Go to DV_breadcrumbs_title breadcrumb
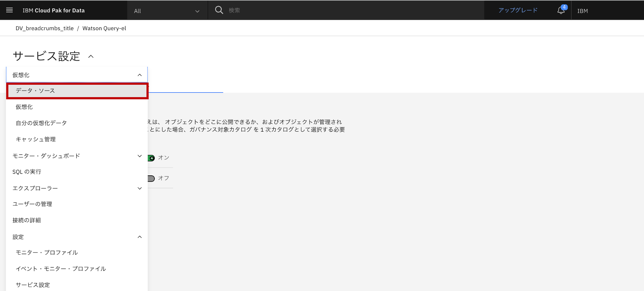The width and height of the screenshot is (644, 291). (45, 28)
